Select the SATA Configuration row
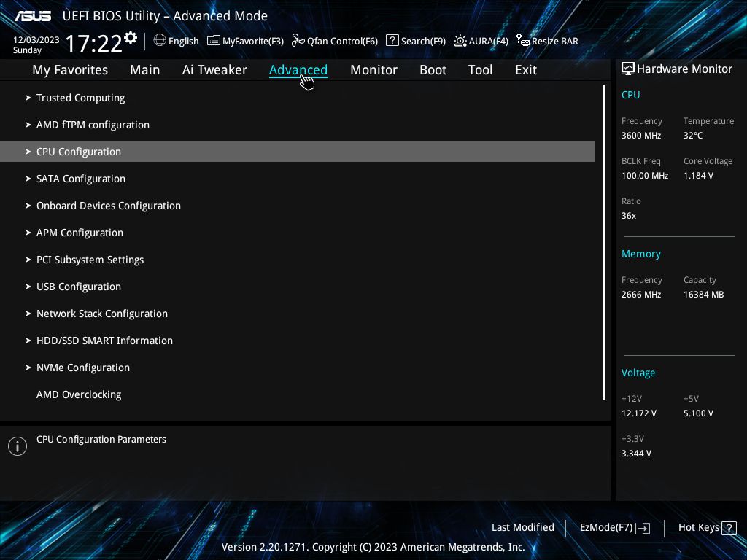This screenshot has height=560, width=747. [298, 179]
